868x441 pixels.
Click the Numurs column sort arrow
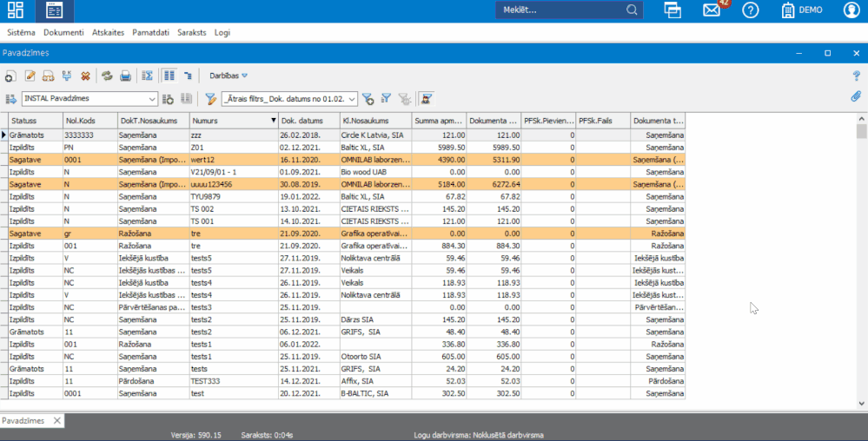pos(273,121)
